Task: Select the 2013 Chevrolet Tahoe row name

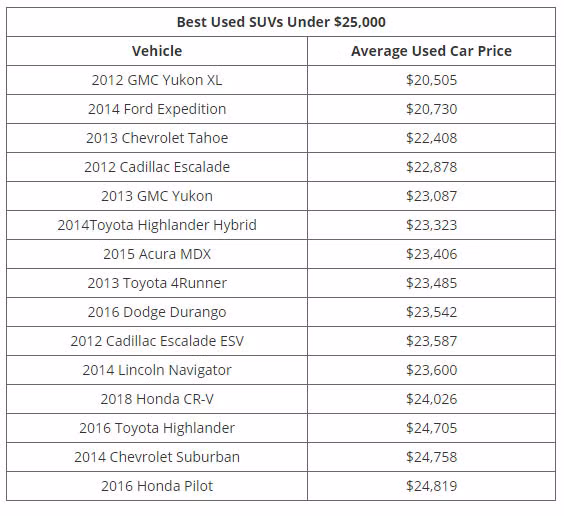Action: click(x=157, y=138)
